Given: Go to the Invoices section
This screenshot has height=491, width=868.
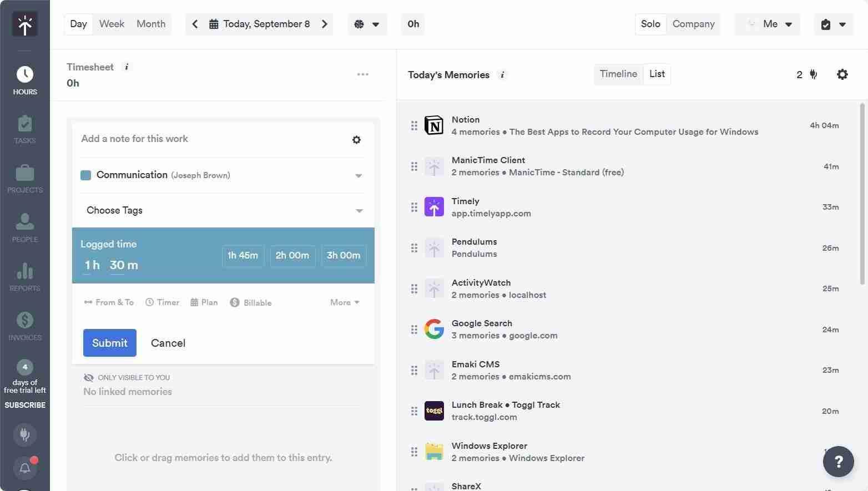Looking at the screenshot, I should click(x=25, y=326).
